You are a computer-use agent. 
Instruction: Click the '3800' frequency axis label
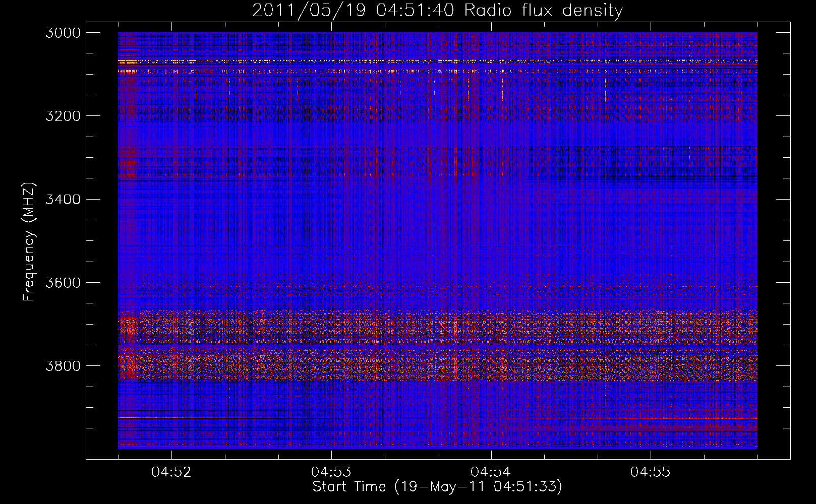coord(63,366)
